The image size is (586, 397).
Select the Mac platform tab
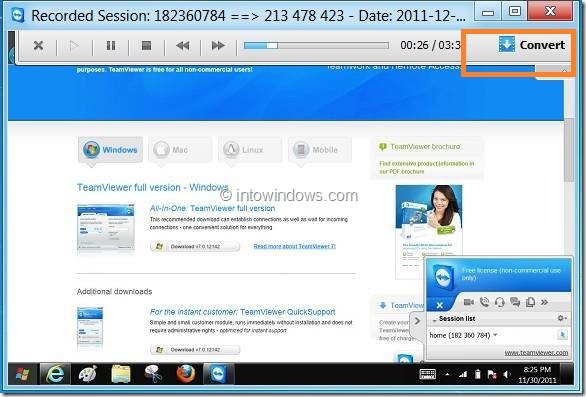point(180,150)
